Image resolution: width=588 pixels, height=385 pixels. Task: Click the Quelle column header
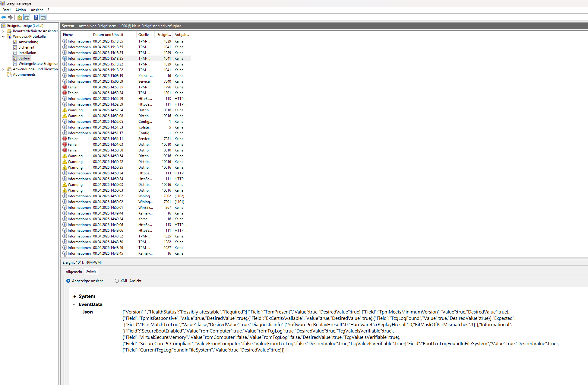144,35
